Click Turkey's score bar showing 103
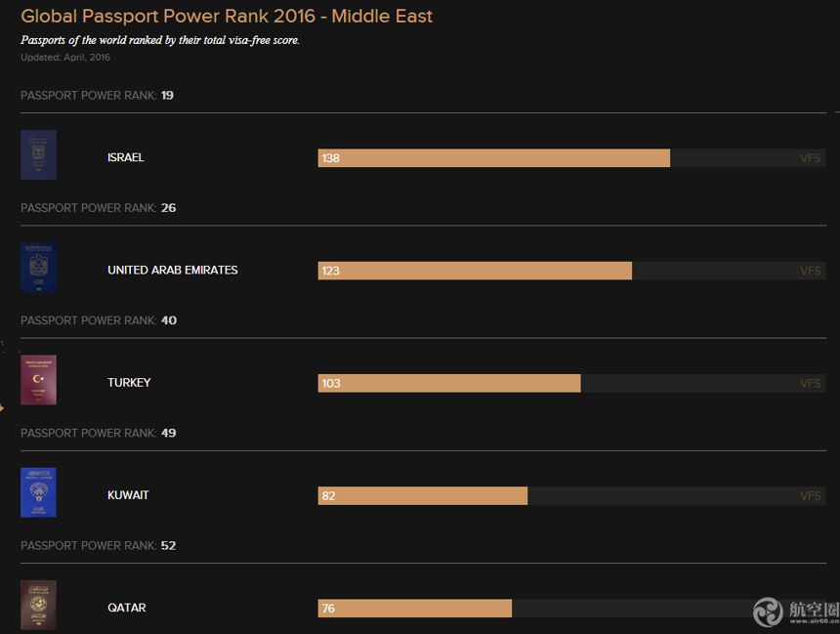 click(x=449, y=383)
